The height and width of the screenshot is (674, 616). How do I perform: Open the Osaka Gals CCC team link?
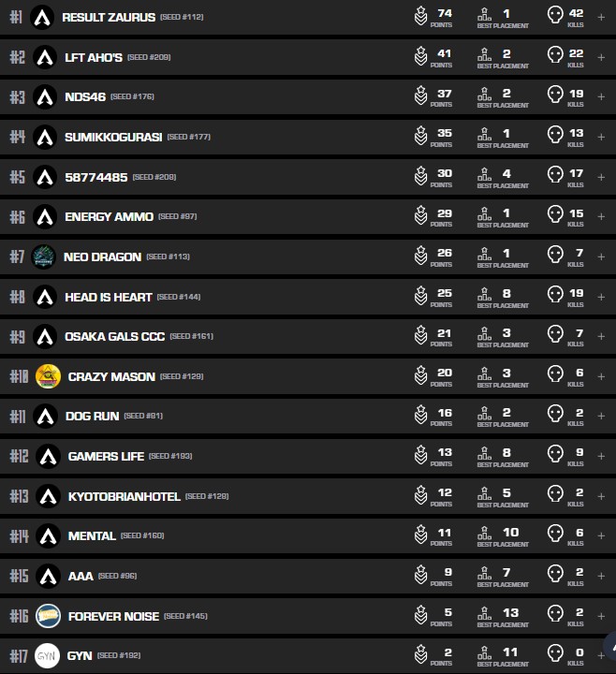click(x=114, y=336)
